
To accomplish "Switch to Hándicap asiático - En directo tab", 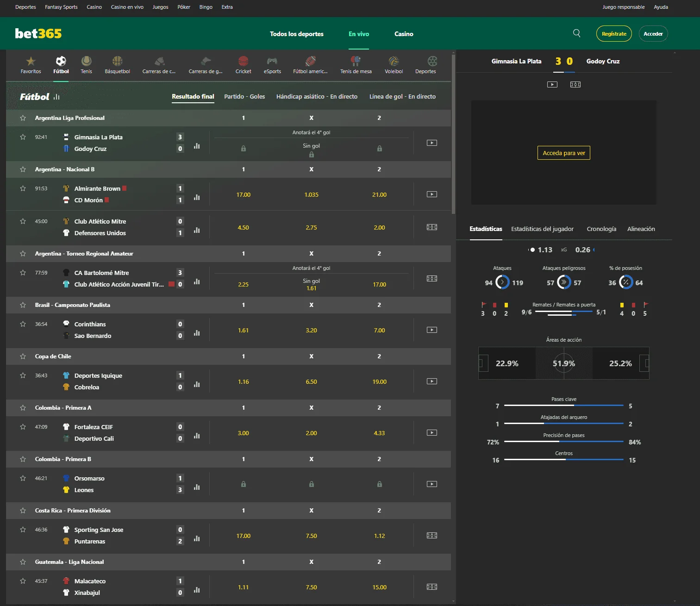I will click(317, 97).
